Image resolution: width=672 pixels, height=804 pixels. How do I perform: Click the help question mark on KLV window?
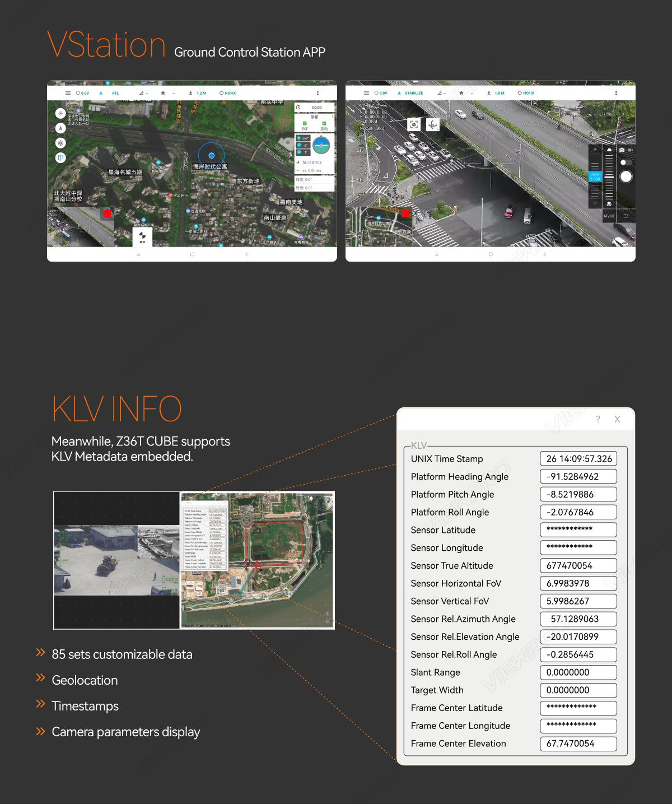598,419
